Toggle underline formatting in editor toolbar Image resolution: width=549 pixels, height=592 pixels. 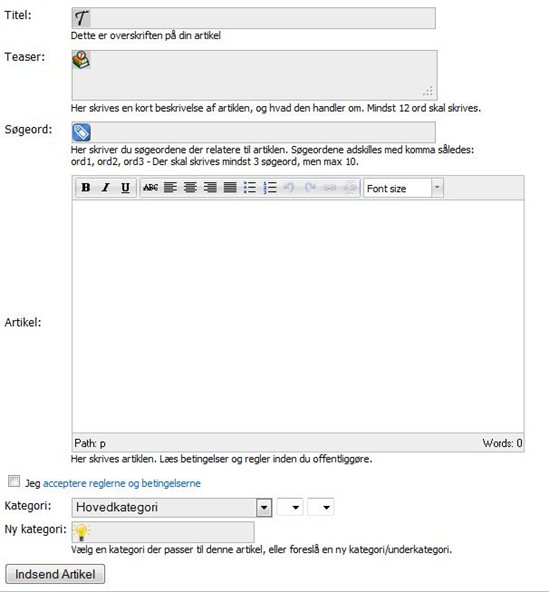pyautogui.click(x=125, y=187)
